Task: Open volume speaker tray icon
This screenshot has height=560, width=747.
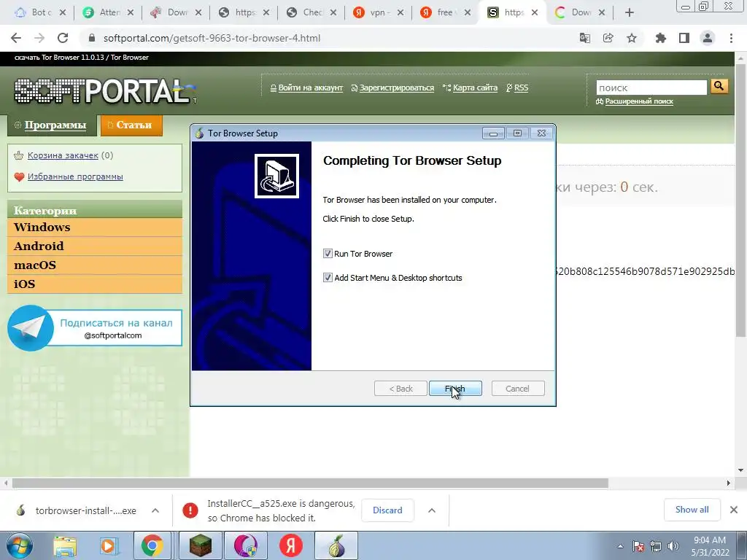Action: tap(673, 546)
